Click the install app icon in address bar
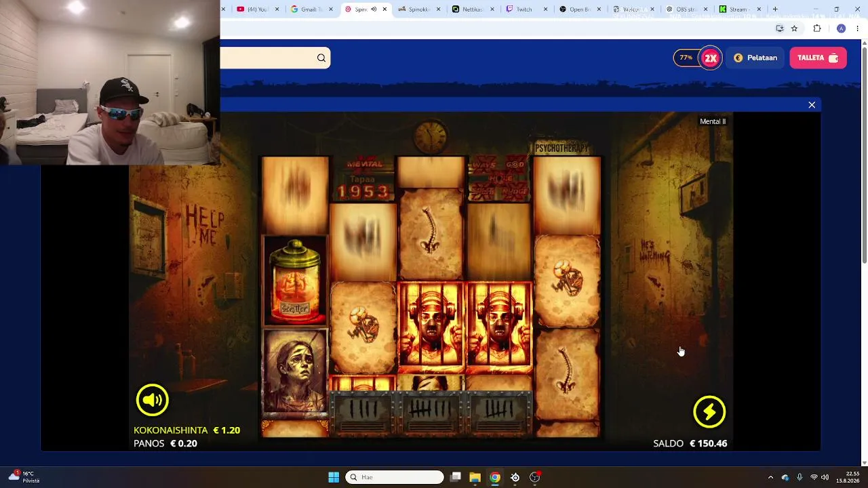Image resolution: width=868 pixels, height=488 pixels. pos(780,28)
